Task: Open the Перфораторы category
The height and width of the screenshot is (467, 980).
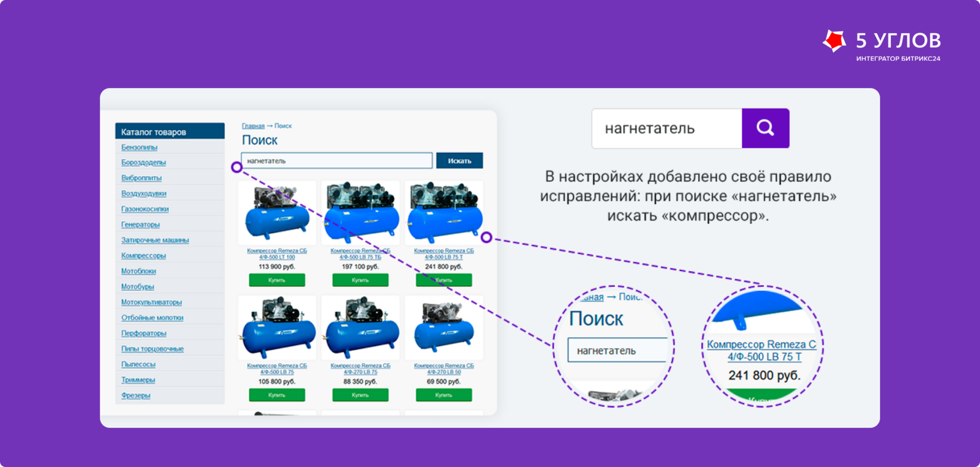Action: (144, 333)
